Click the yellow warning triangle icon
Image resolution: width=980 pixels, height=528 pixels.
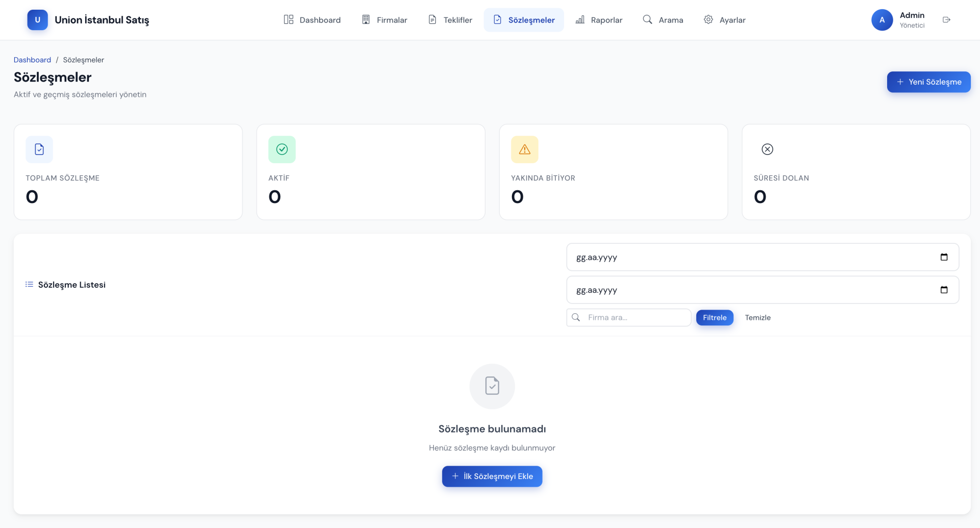tap(524, 149)
